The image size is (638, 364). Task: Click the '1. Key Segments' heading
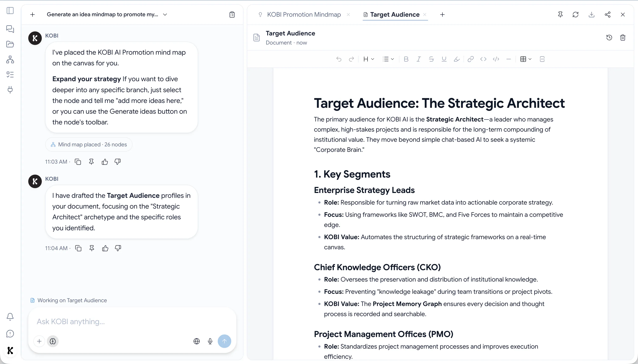tap(352, 174)
